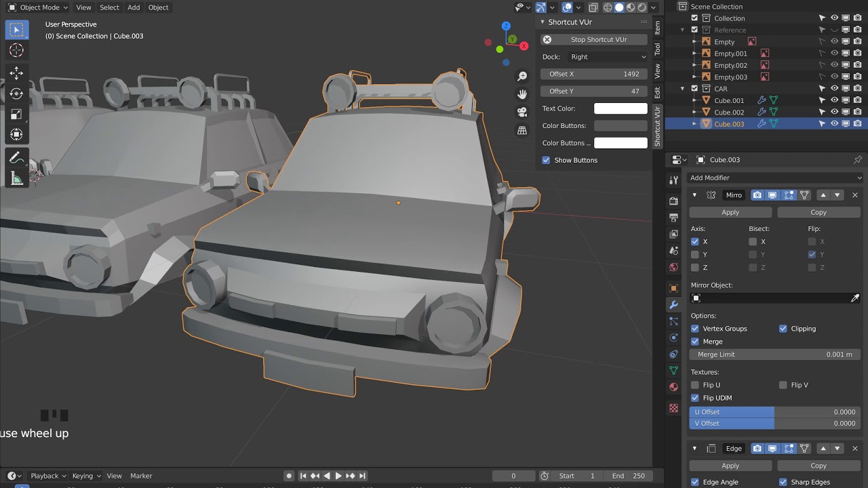Copy the Mirror modifier

click(818, 212)
